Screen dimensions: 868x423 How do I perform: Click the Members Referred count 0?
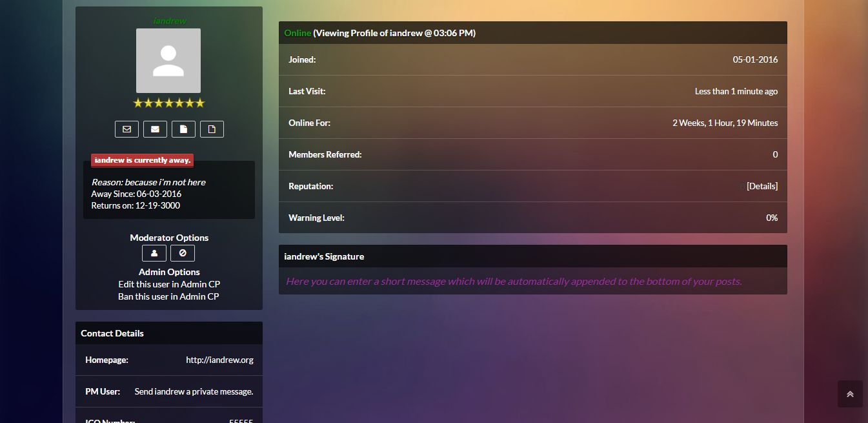[775, 154]
